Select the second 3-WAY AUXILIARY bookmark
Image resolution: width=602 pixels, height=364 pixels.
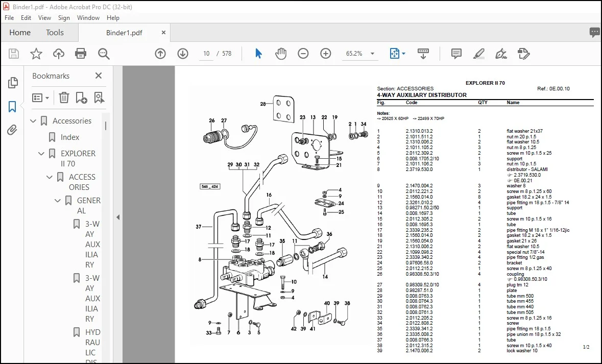point(92,298)
